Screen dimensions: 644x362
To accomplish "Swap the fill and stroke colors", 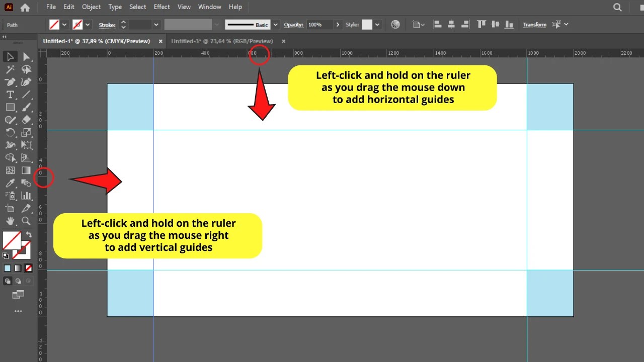I will click(x=29, y=234).
